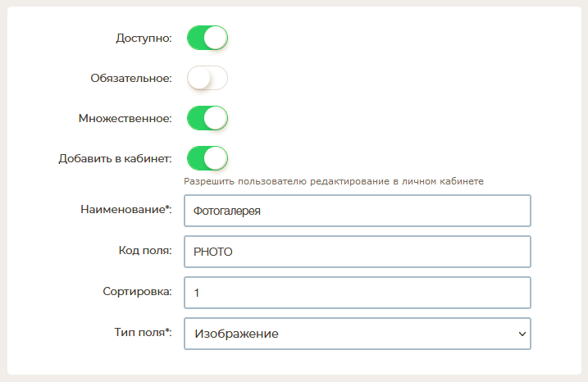Viewport: 588px width, 382px height.
Task: Enable the Обязательное switch
Action: 207,78
